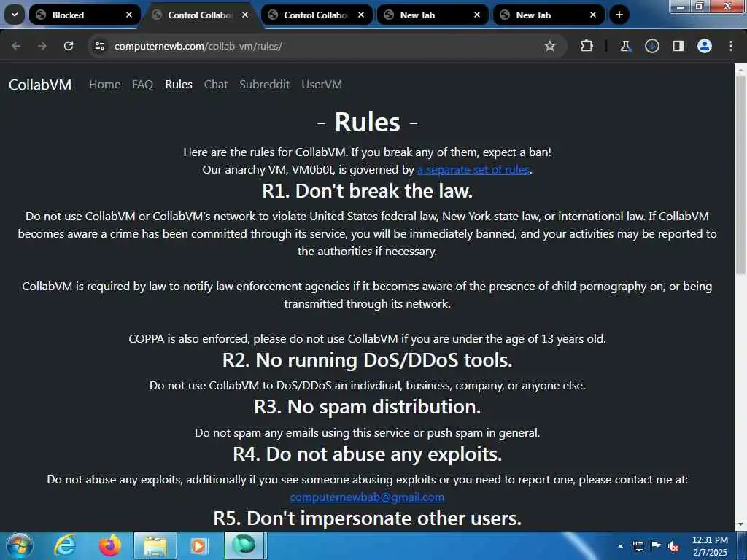Open the downloads indicator icon
This screenshot has height=560, width=747.
pos(651,46)
